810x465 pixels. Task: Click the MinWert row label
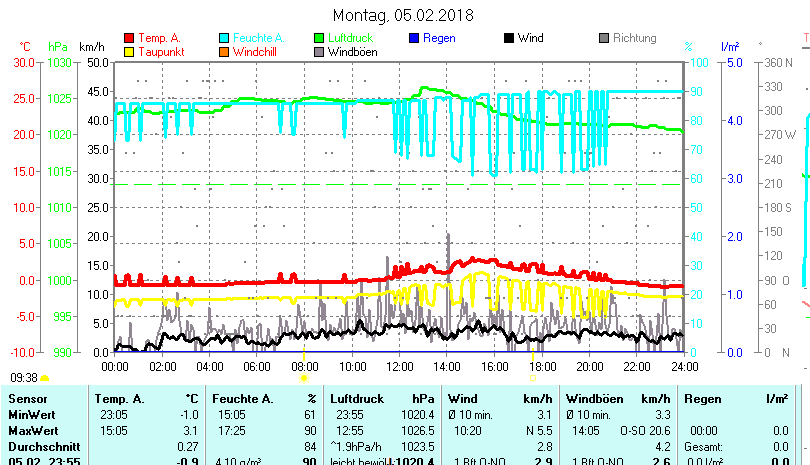tap(31, 414)
